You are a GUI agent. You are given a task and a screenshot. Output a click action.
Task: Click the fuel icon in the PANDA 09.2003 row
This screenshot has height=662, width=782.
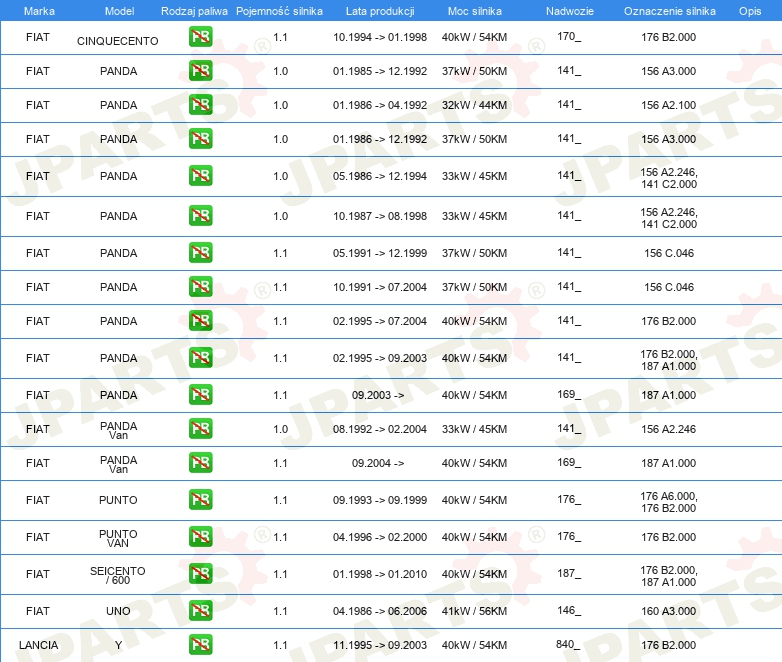coord(200,395)
